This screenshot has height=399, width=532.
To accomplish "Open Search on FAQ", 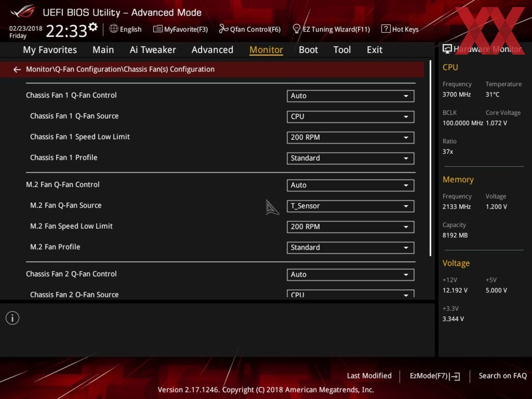I will (x=503, y=376).
